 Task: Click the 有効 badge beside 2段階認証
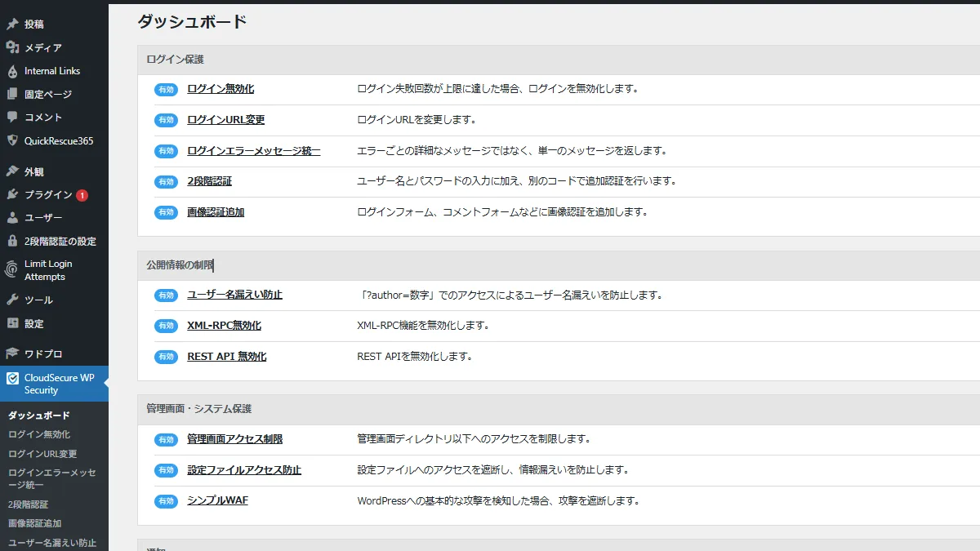(167, 181)
